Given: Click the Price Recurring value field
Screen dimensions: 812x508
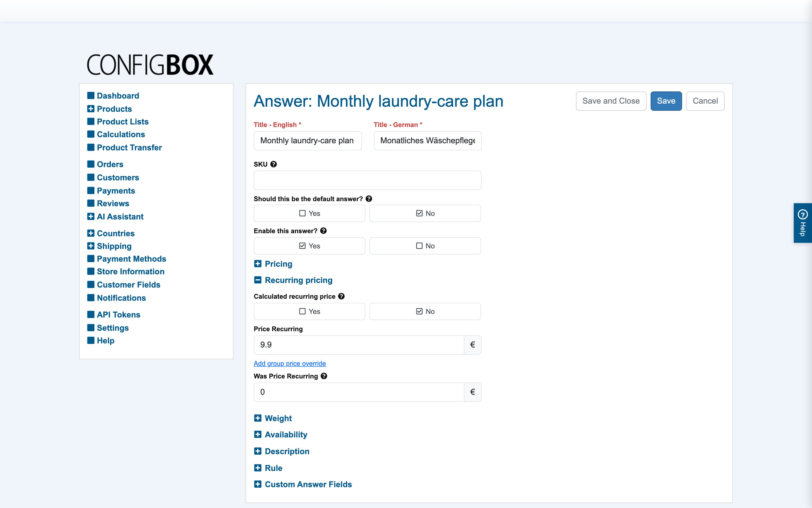Looking at the screenshot, I should pos(359,345).
